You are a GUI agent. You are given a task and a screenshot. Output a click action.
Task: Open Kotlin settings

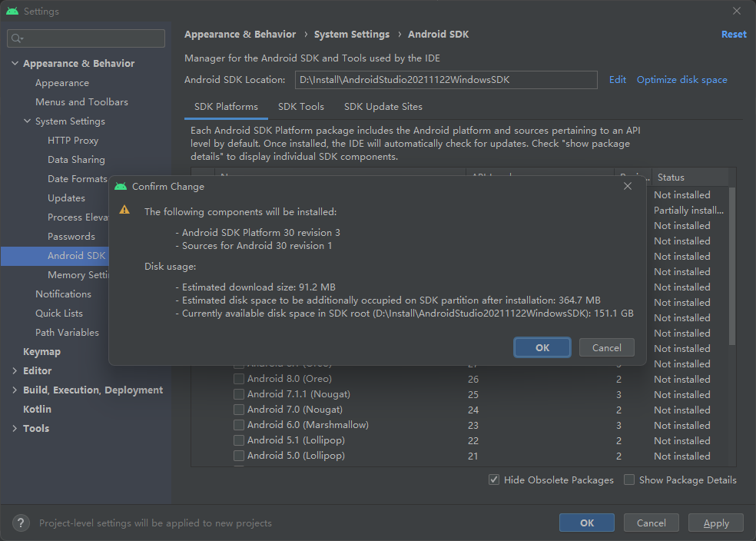(37, 410)
